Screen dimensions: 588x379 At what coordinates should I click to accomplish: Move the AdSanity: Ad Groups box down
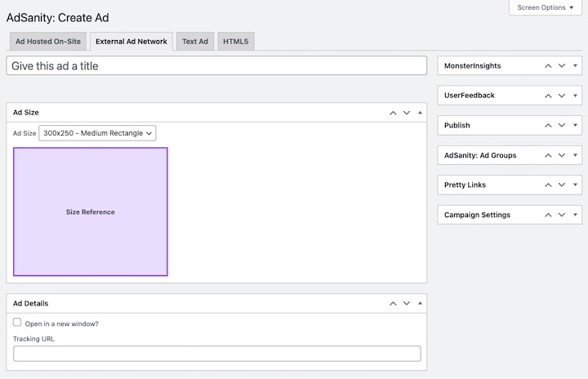tap(562, 155)
